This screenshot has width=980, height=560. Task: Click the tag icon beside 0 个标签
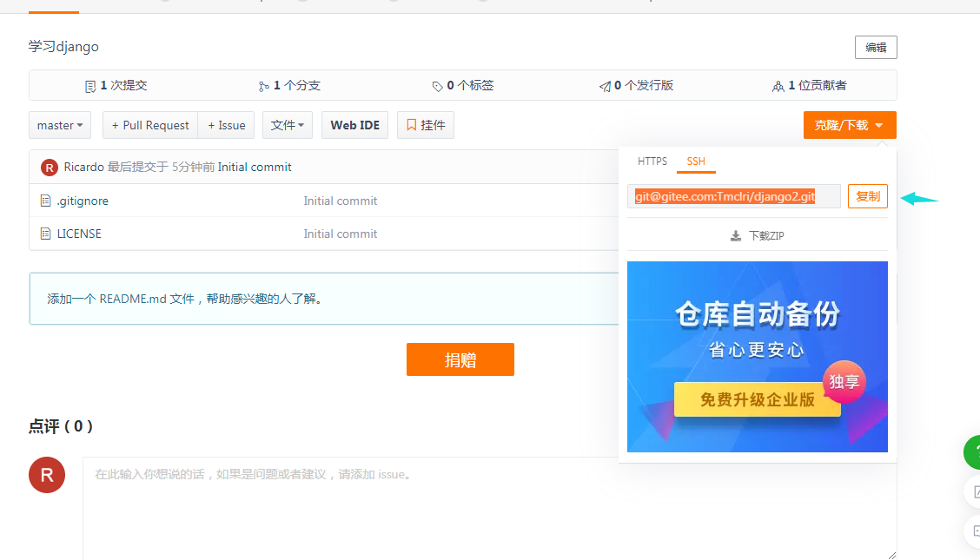[x=437, y=86]
